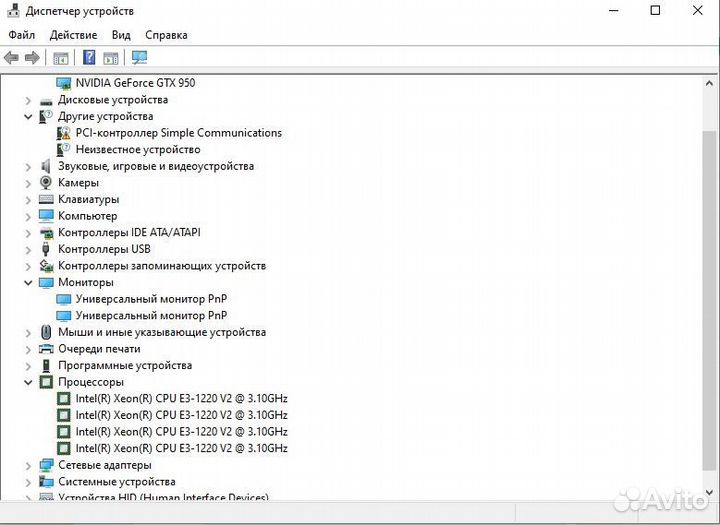Open the Справка menu

coord(166,35)
